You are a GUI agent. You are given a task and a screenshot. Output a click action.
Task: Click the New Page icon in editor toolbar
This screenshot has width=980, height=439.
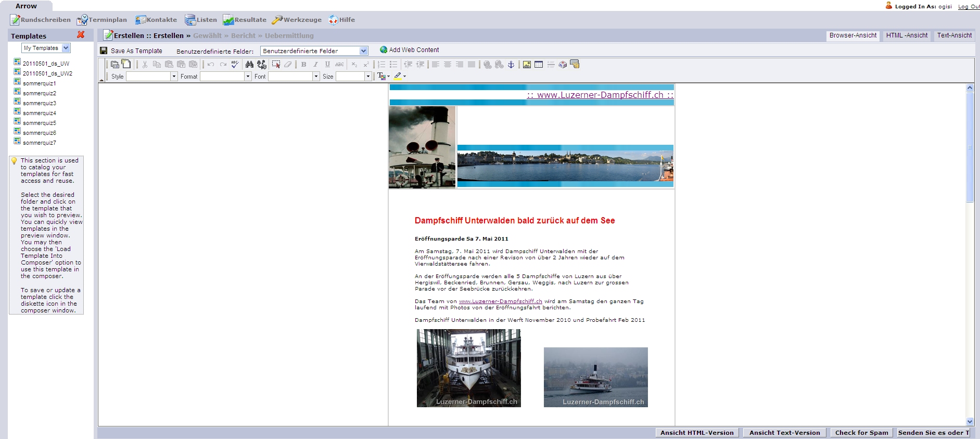click(126, 64)
